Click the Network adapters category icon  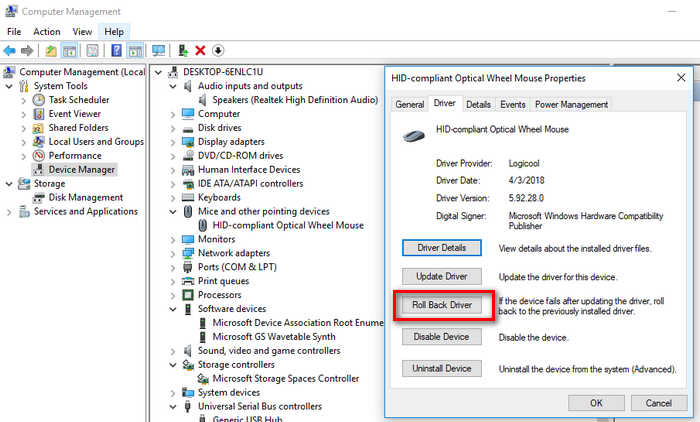188,253
